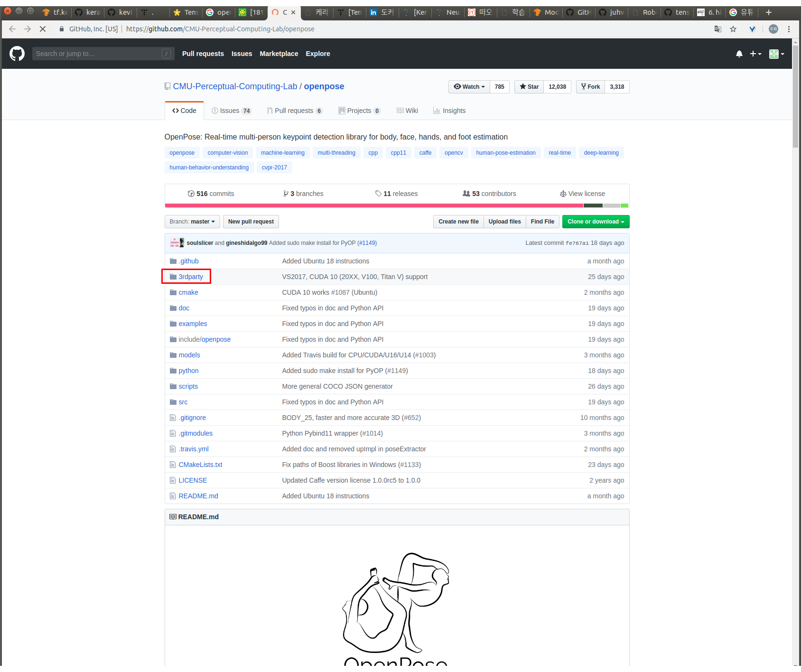Click the 'Search or jump to' field
801x672 pixels.
coord(103,53)
